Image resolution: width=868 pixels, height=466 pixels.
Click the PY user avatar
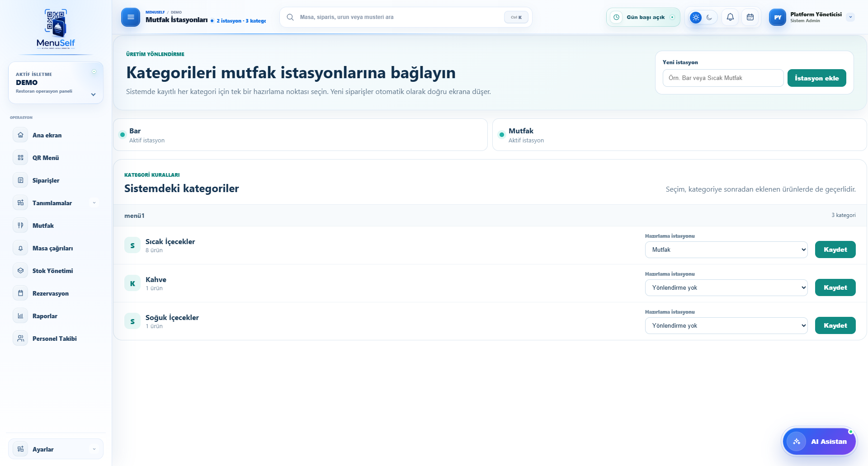tap(778, 17)
